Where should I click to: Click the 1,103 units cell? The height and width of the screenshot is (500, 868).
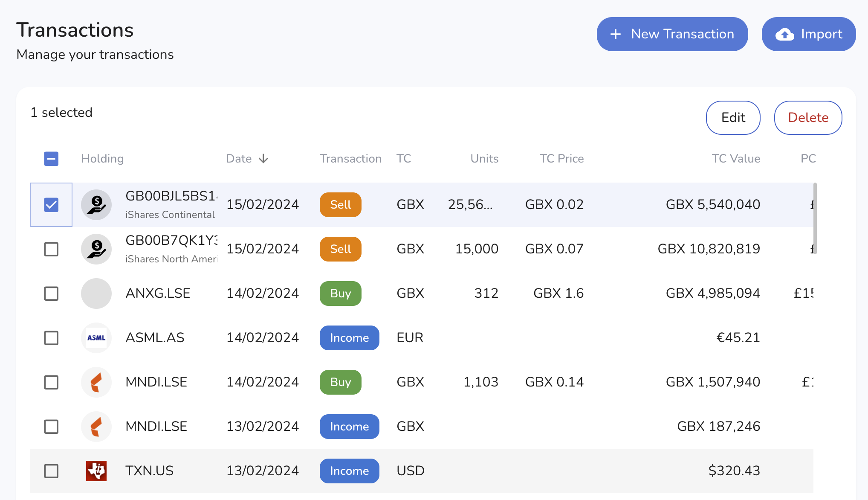pos(481,382)
